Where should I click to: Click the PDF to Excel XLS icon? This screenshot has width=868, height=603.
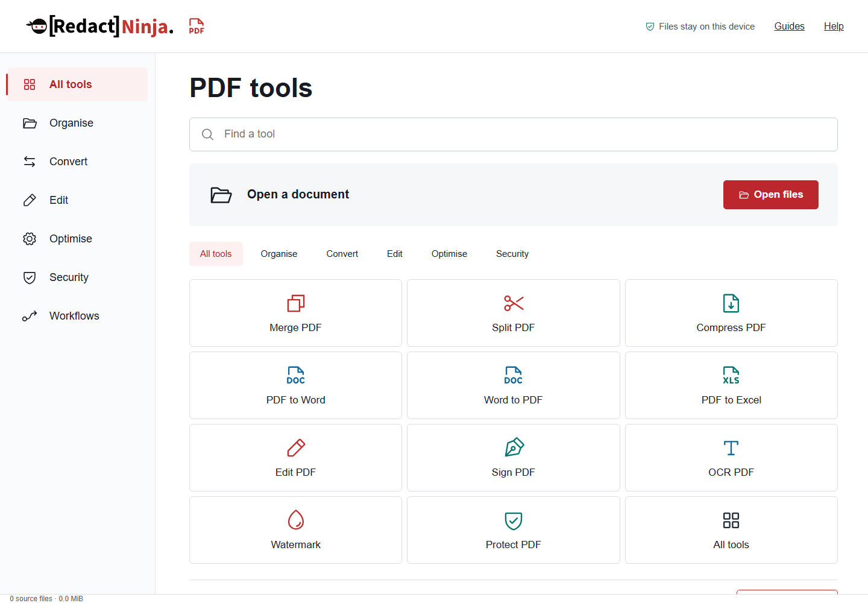coord(731,376)
